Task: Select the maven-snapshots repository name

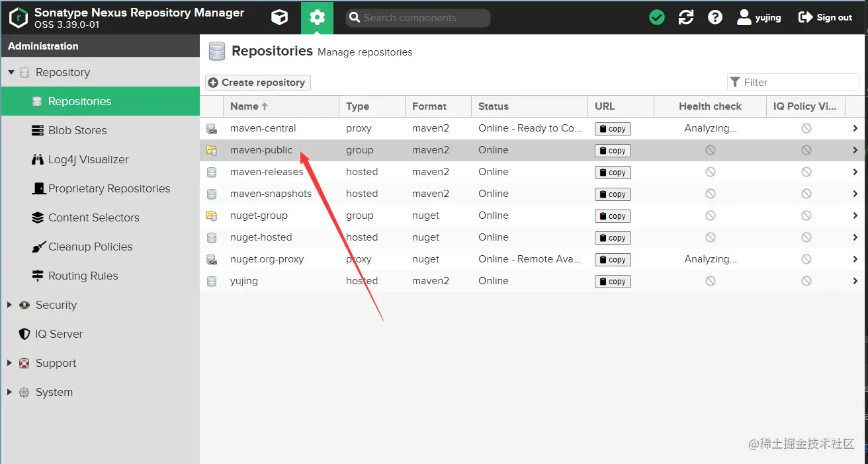Action: [271, 194]
